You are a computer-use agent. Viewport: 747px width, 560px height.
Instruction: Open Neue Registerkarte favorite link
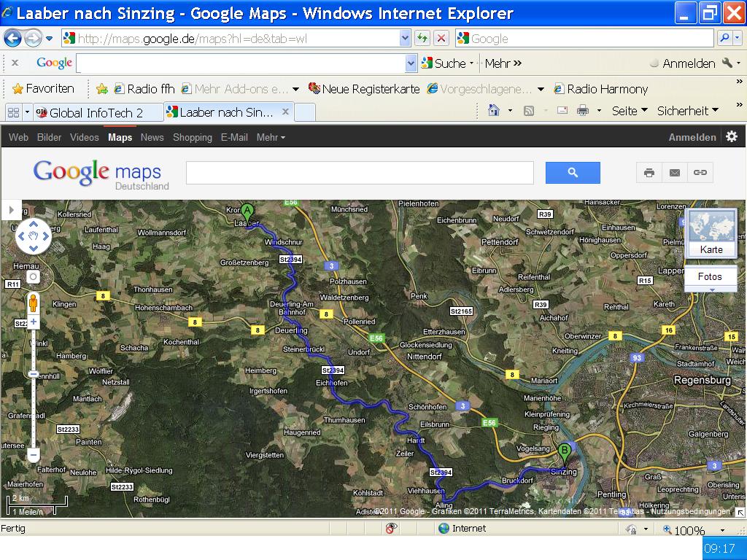365,89
